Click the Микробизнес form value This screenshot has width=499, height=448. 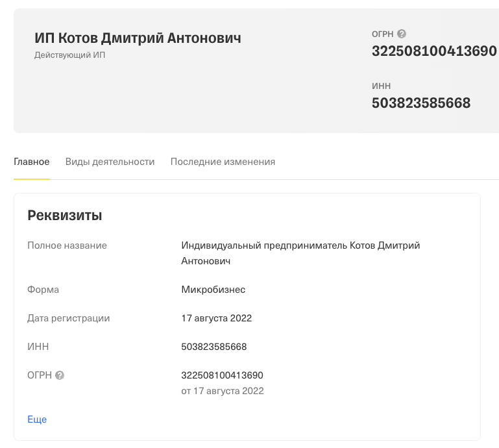click(x=213, y=290)
